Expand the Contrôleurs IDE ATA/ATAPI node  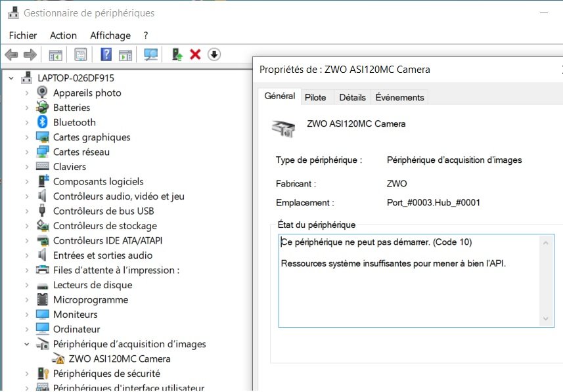pyautogui.click(x=26, y=240)
